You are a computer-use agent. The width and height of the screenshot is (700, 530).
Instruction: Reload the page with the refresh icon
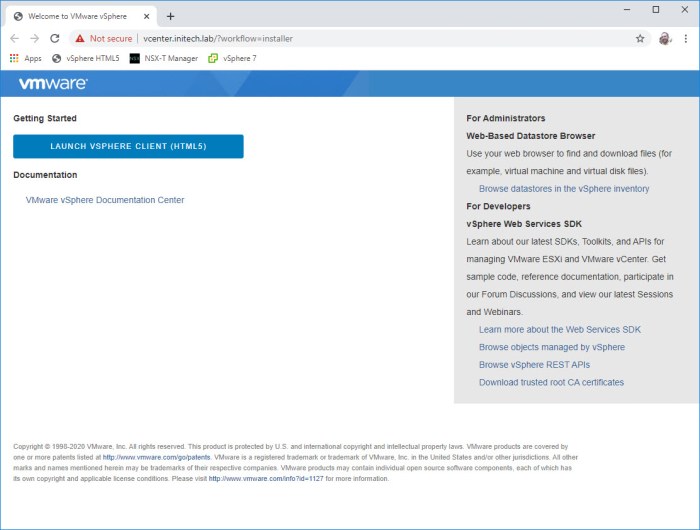point(54,38)
